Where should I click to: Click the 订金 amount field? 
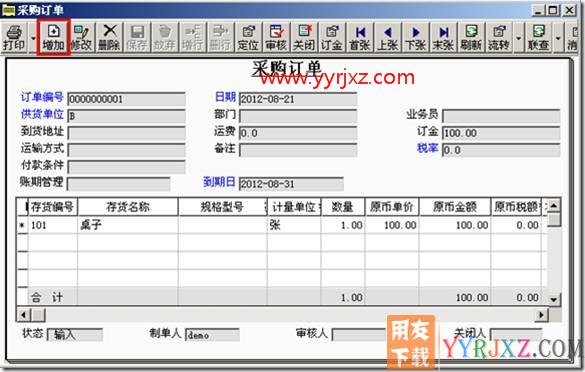(501, 133)
